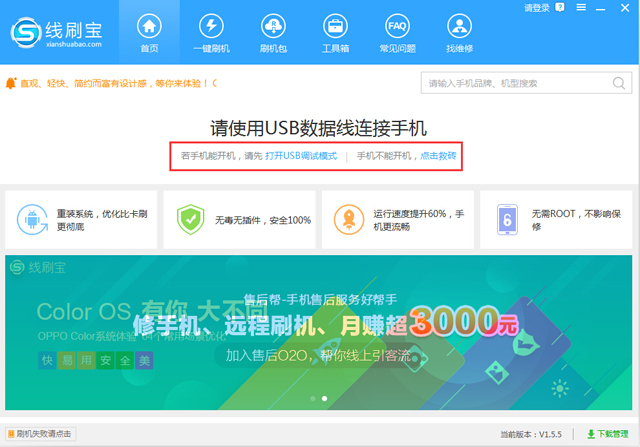The height and width of the screenshot is (447, 640).
Task: Click the orange notification bell icon
Action: click(x=11, y=83)
